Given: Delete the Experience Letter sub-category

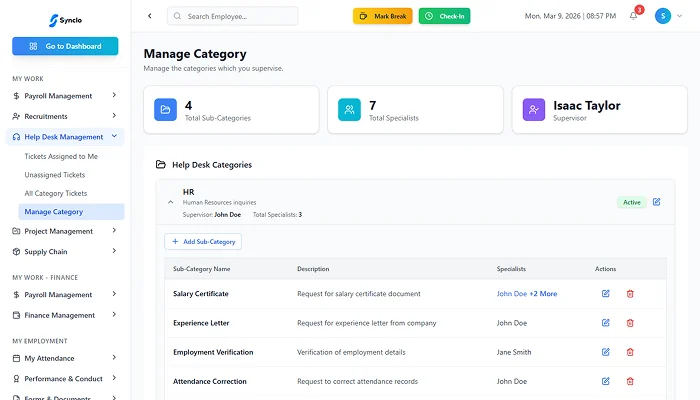Looking at the screenshot, I should tap(630, 323).
